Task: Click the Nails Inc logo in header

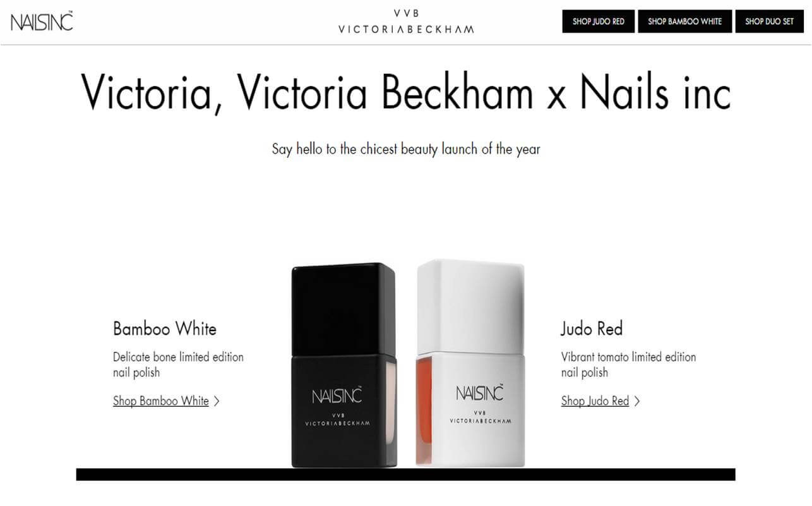Action: 42,21
